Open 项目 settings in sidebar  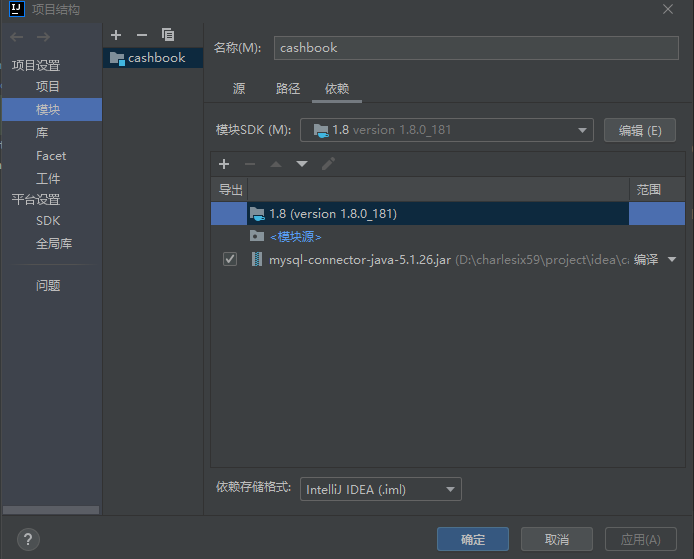pos(48,86)
